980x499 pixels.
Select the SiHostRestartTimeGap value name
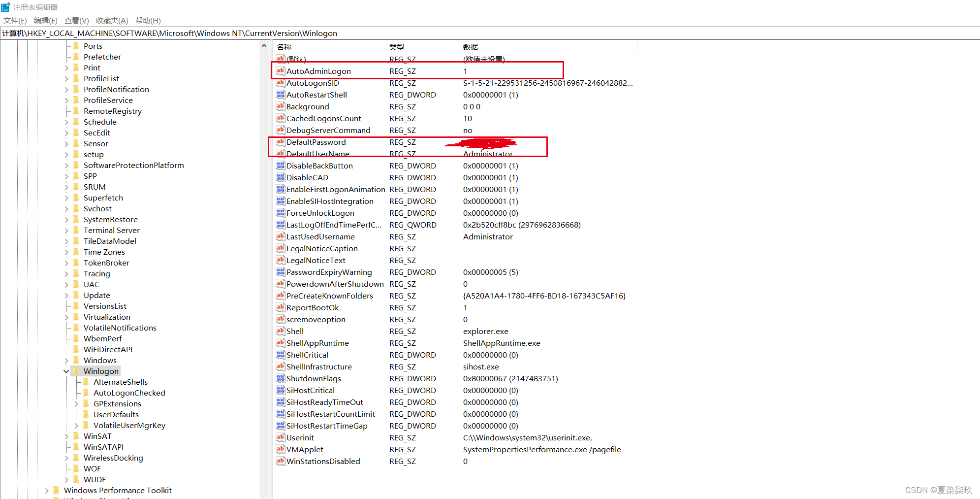327,426
